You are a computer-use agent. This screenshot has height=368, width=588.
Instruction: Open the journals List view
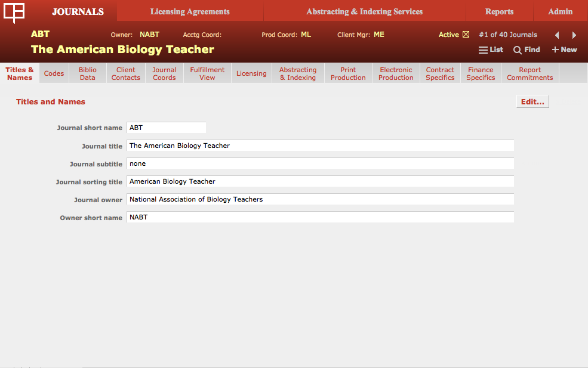[491, 50]
